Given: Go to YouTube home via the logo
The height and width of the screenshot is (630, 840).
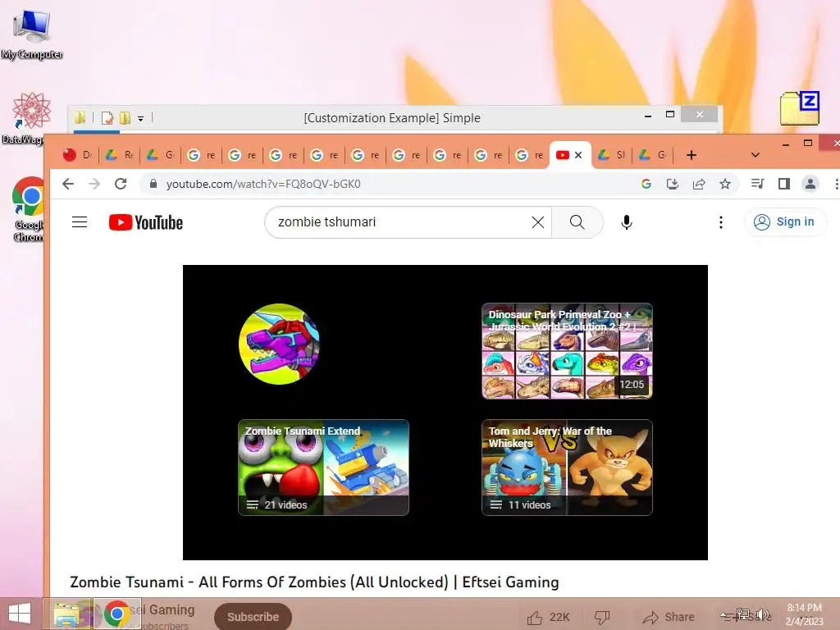Looking at the screenshot, I should pos(146,222).
